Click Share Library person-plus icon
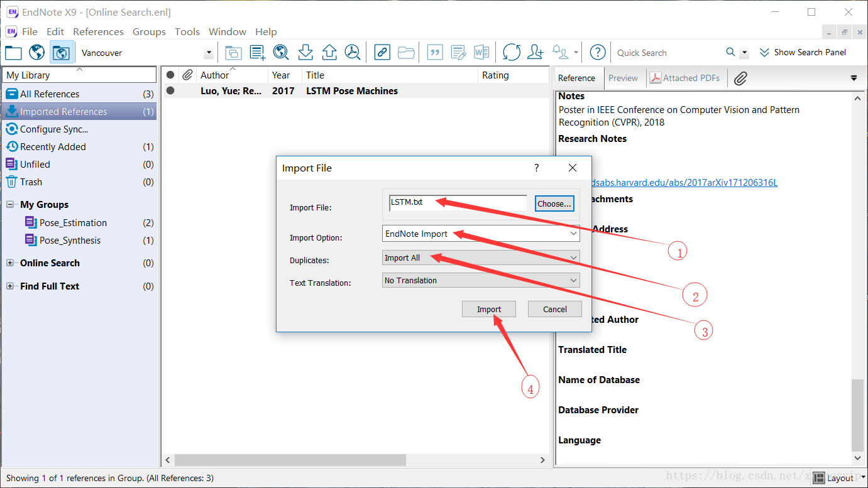 tap(536, 53)
